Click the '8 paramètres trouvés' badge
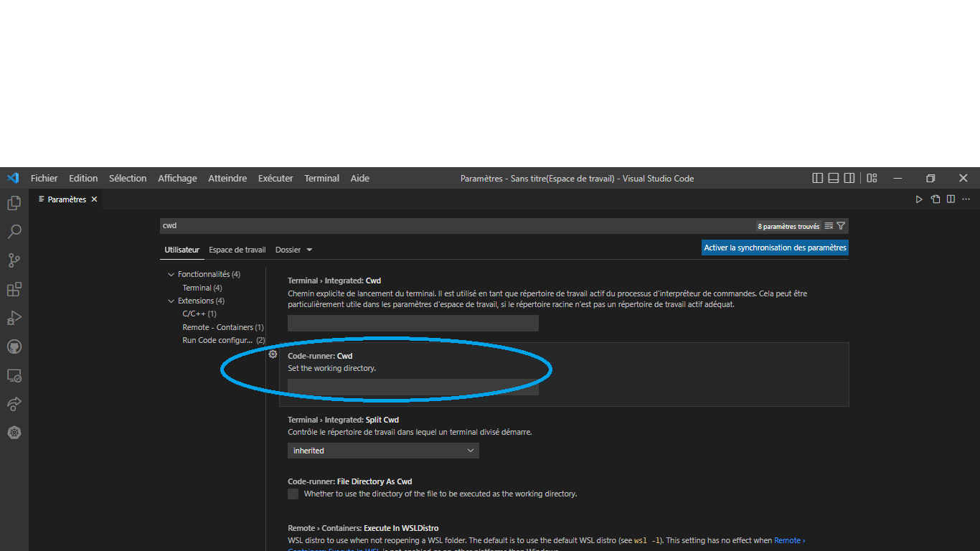Viewport: 980px width, 551px height. [x=788, y=226]
